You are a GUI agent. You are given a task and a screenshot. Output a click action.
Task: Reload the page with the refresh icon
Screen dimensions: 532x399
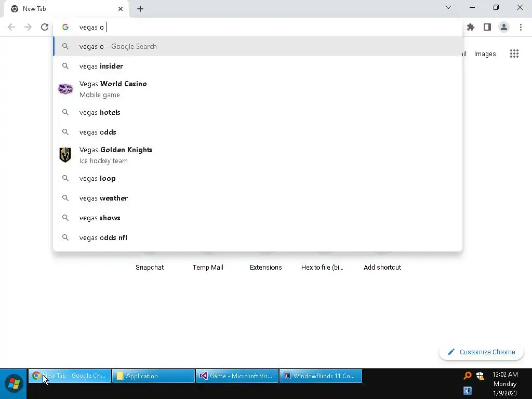[x=45, y=27]
